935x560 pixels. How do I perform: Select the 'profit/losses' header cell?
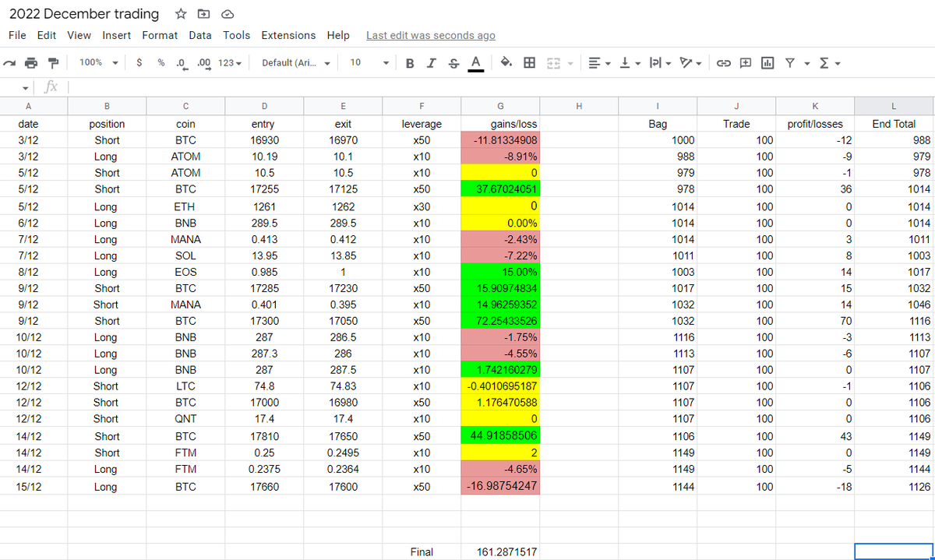[815, 123]
